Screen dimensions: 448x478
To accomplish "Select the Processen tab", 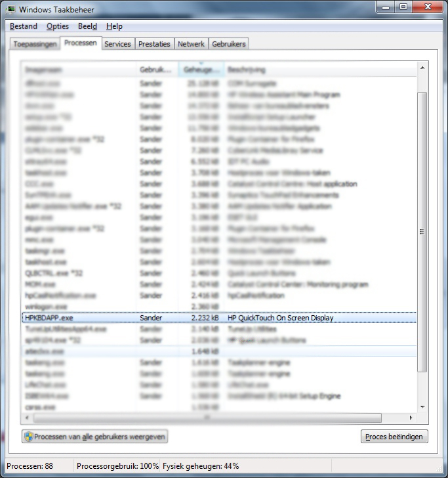I will tap(81, 43).
